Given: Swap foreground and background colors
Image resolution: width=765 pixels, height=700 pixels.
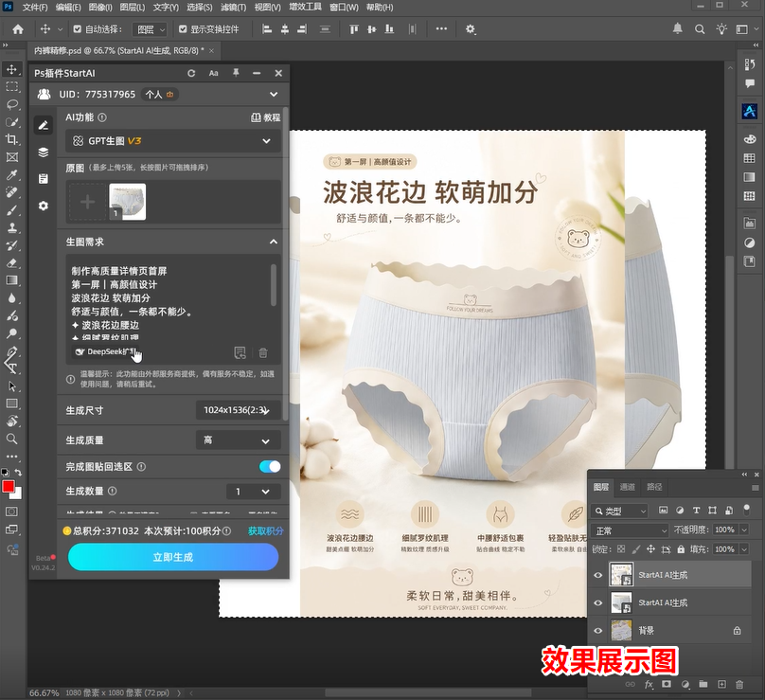Looking at the screenshot, I should tap(19, 472).
